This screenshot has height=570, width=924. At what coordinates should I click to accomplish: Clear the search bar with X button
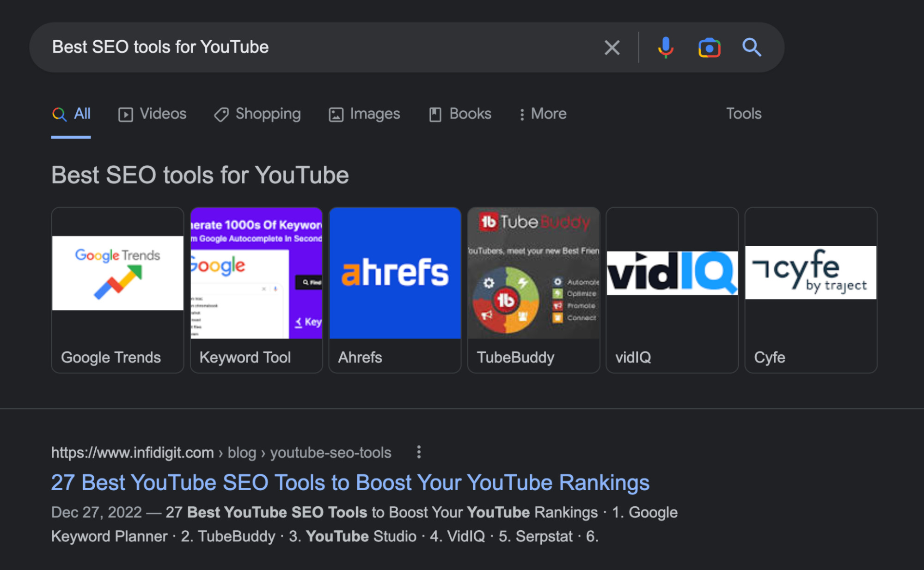tap(611, 47)
